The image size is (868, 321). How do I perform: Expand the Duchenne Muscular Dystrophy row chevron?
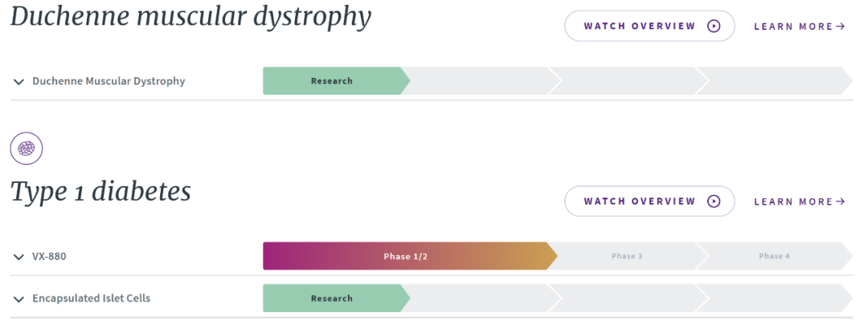point(18,82)
